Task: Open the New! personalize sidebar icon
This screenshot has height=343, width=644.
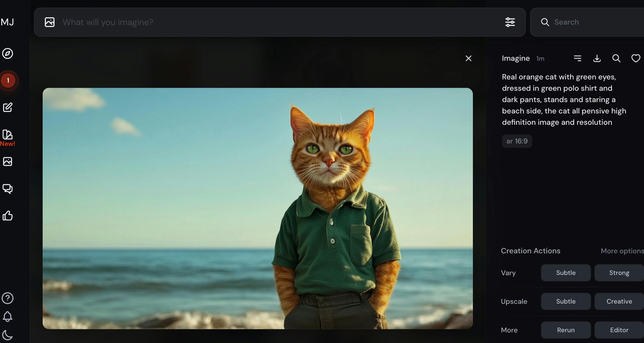Action: pos(8,135)
